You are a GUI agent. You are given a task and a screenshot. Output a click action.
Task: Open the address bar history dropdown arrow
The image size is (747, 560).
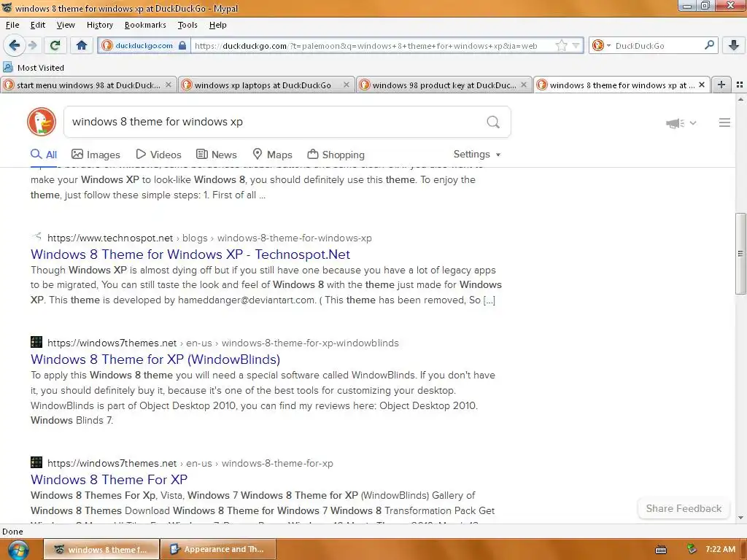click(576, 45)
